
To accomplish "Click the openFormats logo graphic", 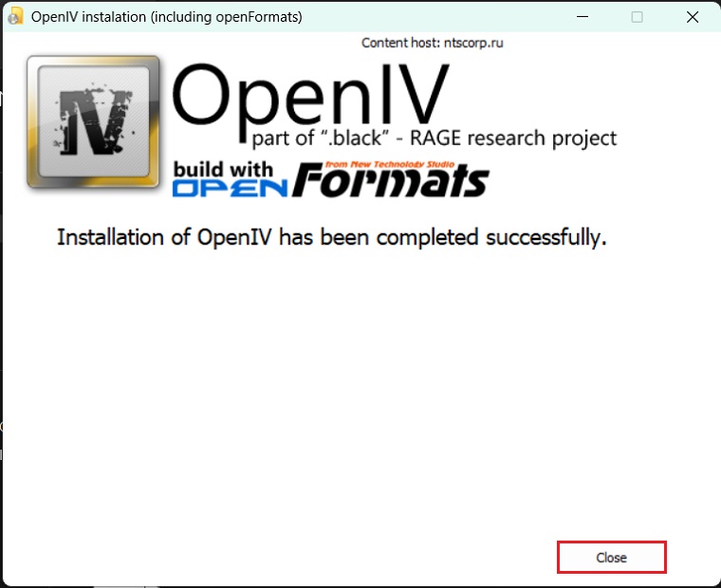I will pyautogui.click(x=330, y=179).
